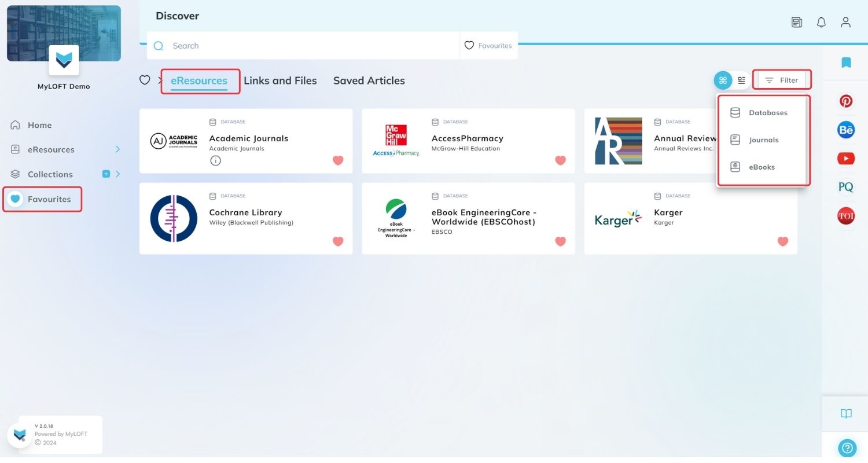
Task: Open the eResources tab
Action: tap(199, 80)
